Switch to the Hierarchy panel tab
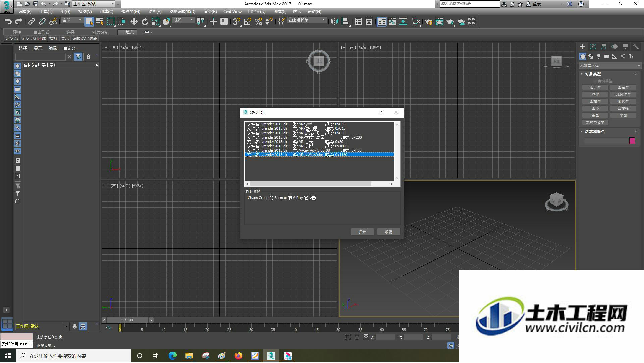 [x=604, y=47]
